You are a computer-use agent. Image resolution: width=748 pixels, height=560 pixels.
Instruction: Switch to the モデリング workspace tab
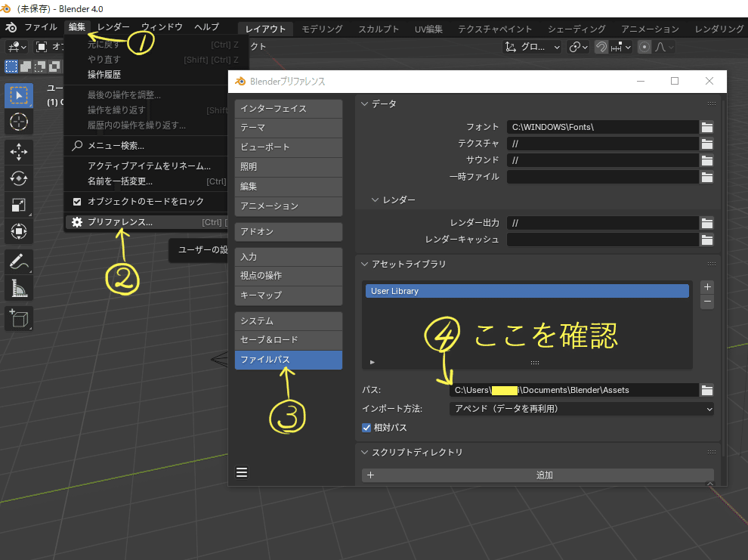click(x=322, y=29)
